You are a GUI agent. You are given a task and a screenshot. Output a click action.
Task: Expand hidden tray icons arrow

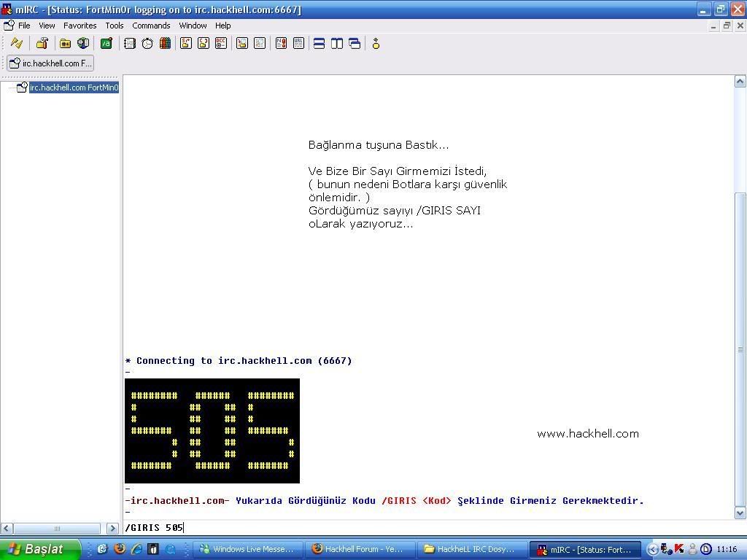[653, 549]
